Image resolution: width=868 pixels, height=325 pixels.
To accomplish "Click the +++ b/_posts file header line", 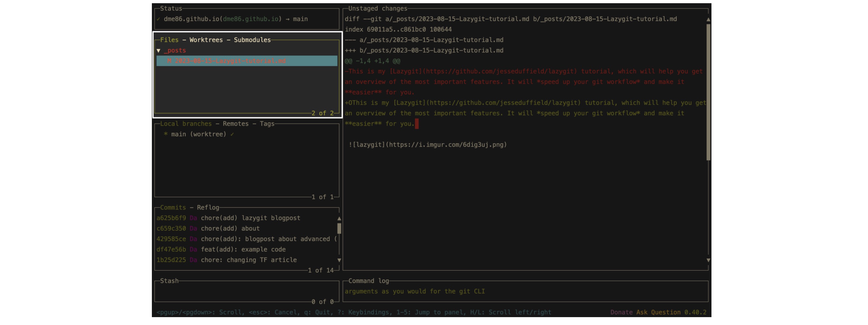I will point(424,50).
